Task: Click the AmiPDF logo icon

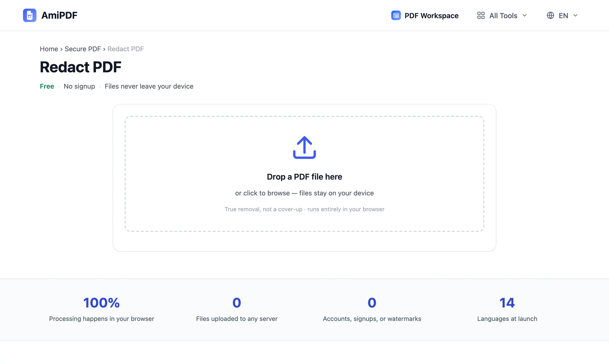Action: point(30,16)
